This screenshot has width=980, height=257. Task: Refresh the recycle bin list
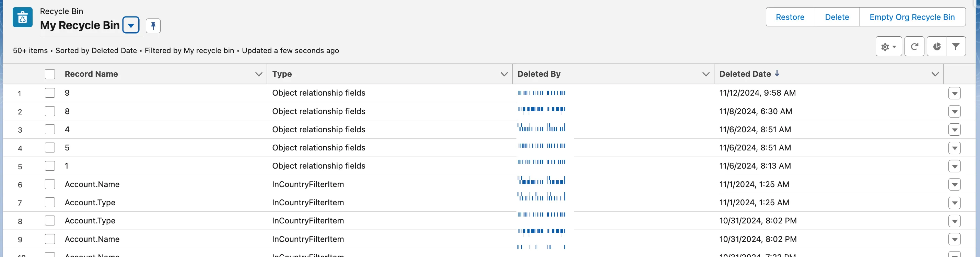click(914, 47)
